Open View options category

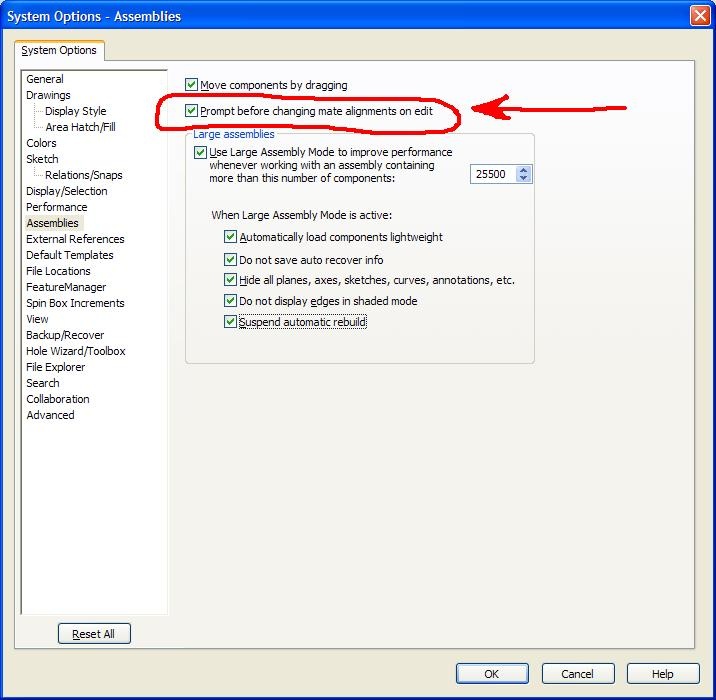coord(37,319)
